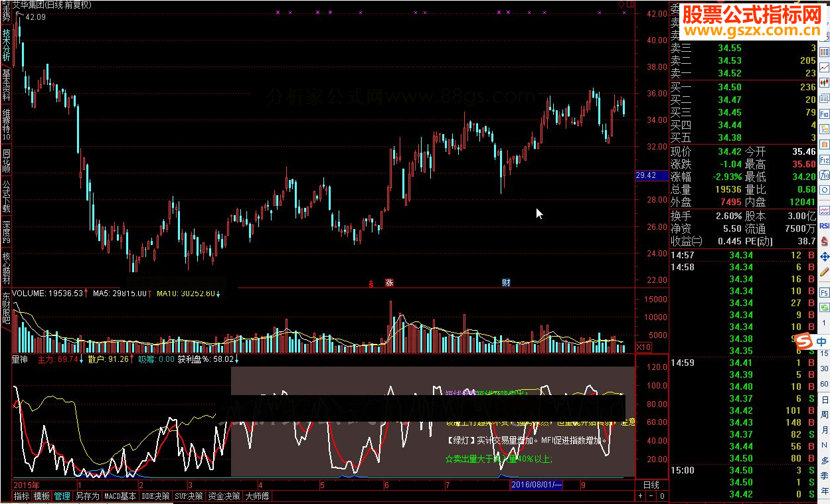Click the green refresh icon
This screenshot has height=504, width=830.
[x=825, y=307]
